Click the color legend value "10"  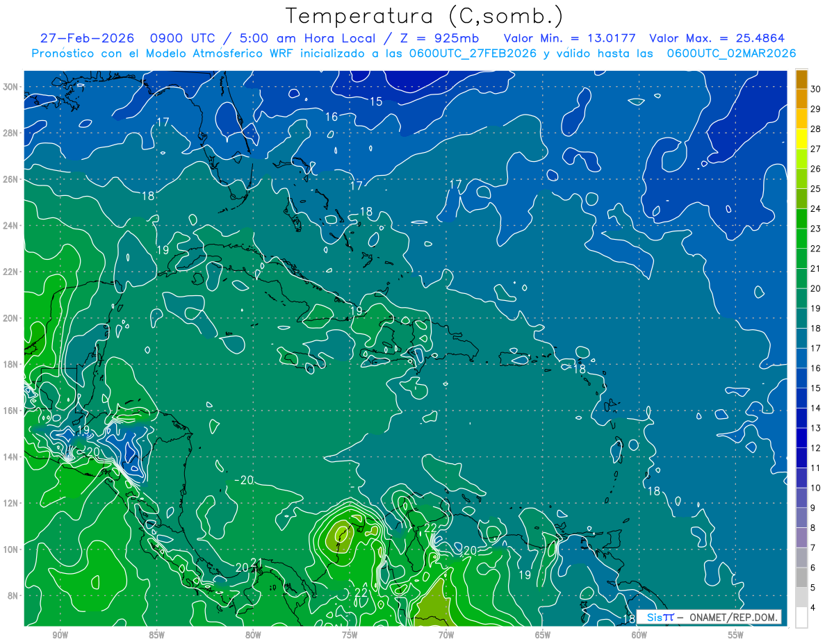pos(815,488)
